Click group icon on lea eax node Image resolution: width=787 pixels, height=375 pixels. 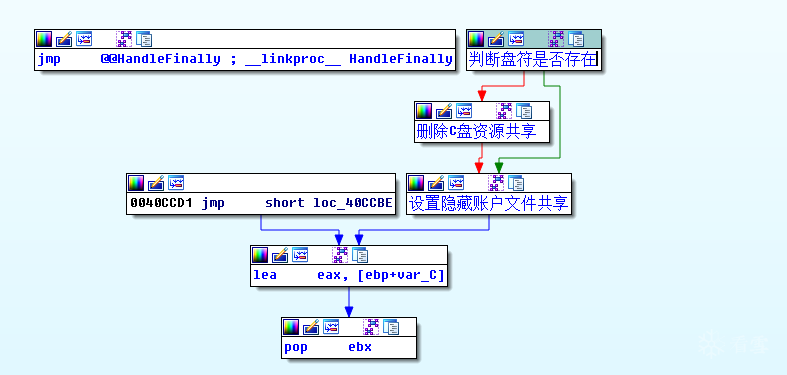[340, 255]
